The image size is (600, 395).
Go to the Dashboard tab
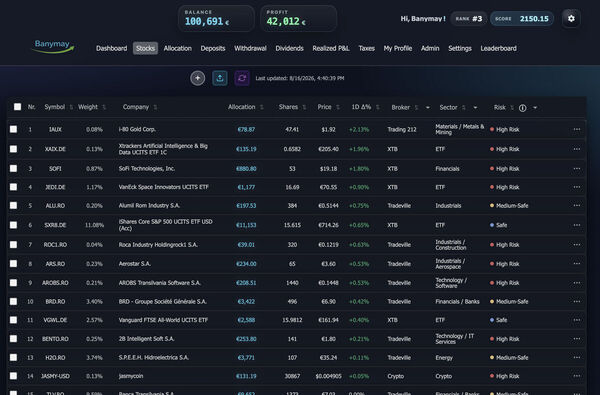pyautogui.click(x=111, y=48)
